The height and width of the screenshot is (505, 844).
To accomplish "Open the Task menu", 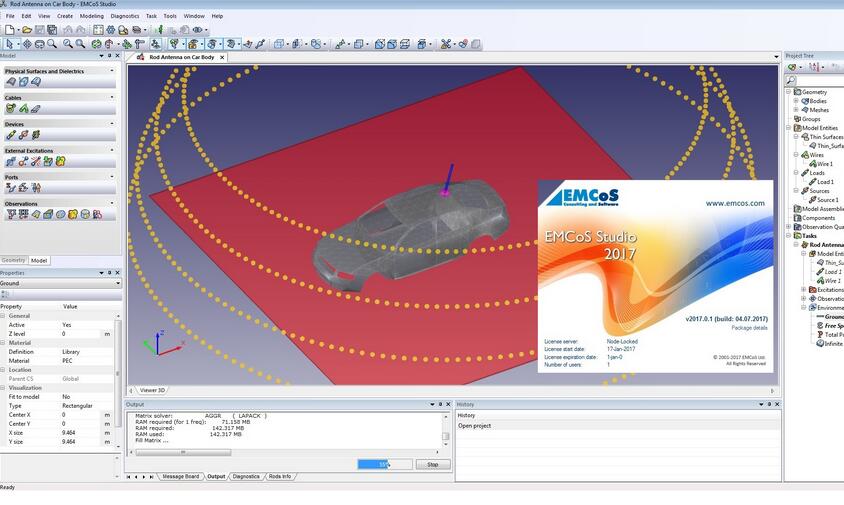I will pos(151,16).
